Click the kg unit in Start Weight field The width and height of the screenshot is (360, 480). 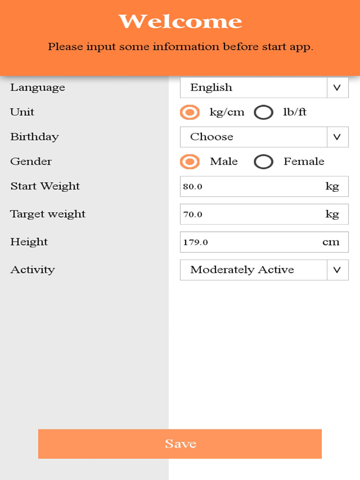[332, 187]
